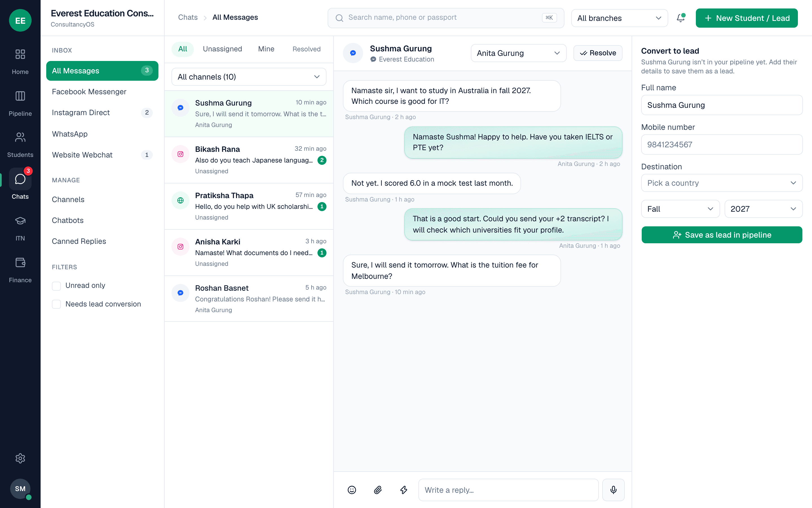Go to Chats breadcrumb link
The image size is (812, 508).
188,17
